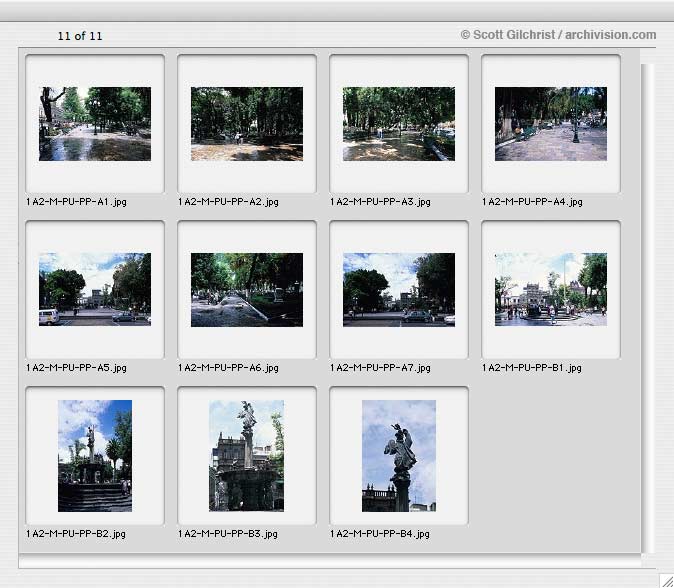Select thumbnail 1A2-M-PU-PP-A4.jpg
The image size is (674, 588).
coord(551,124)
